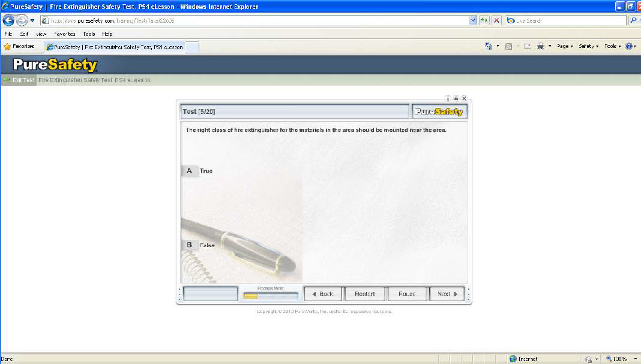This screenshot has height=364, width=641.
Task: Click the browser stop loading icon
Action: point(497,20)
